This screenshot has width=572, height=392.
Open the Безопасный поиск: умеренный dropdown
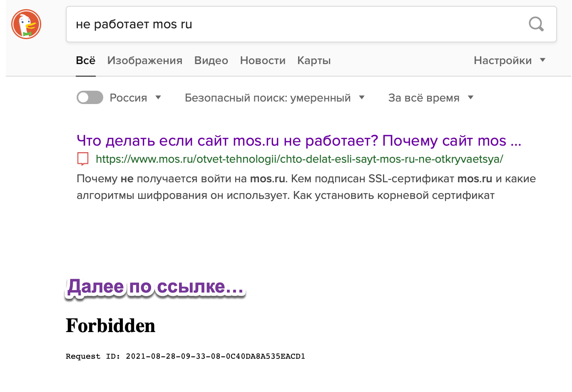pyautogui.click(x=275, y=98)
